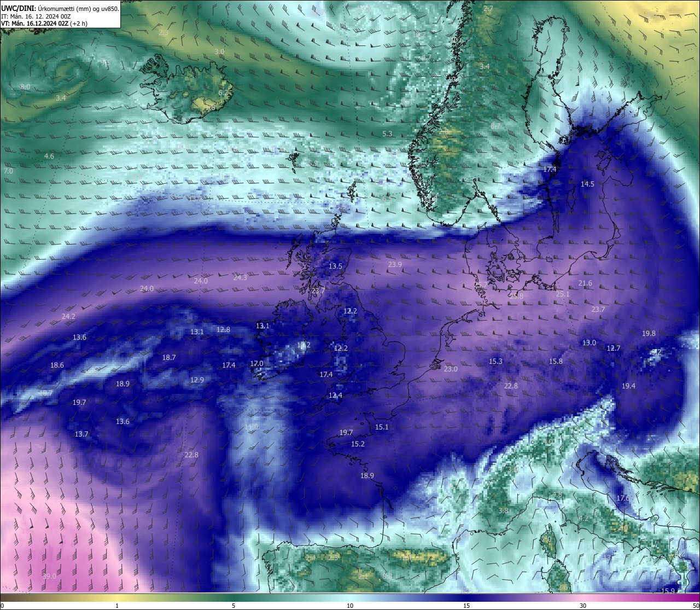700x610 pixels.
Task: Click the 15 tick label on the colorbar
Action: (466, 606)
